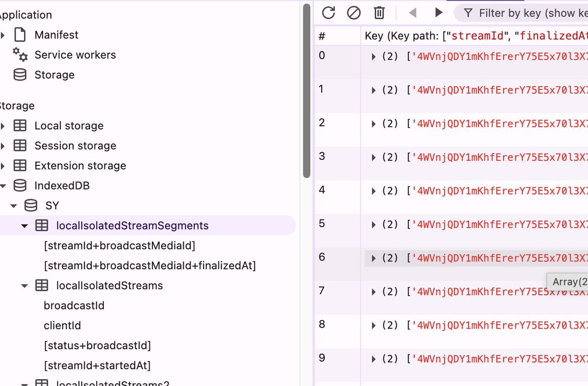Image resolution: width=588 pixels, height=386 pixels.
Task: Select the broadcastId index
Action: (73, 305)
